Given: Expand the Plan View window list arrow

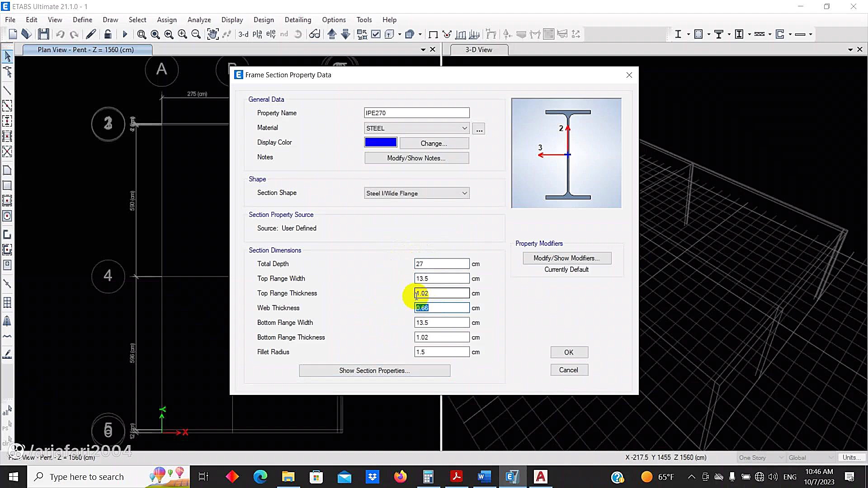Looking at the screenshot, I should (423, 50).
